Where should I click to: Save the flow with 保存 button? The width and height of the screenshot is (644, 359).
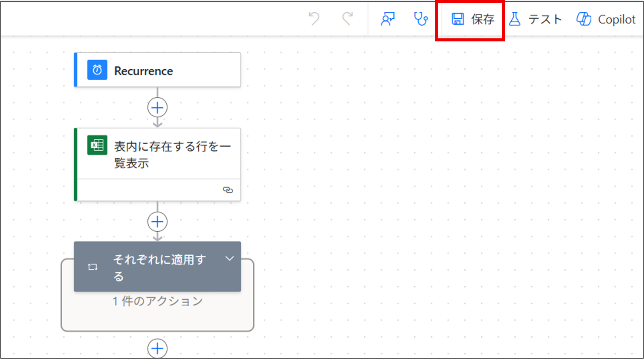pyautogui.click(x=473, y=19)
